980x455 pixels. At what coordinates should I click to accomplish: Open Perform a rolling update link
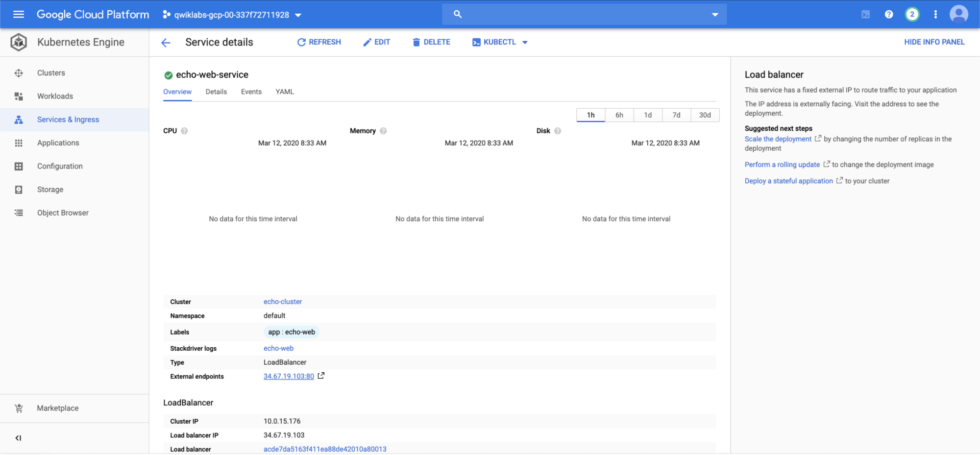coord(782,165)
